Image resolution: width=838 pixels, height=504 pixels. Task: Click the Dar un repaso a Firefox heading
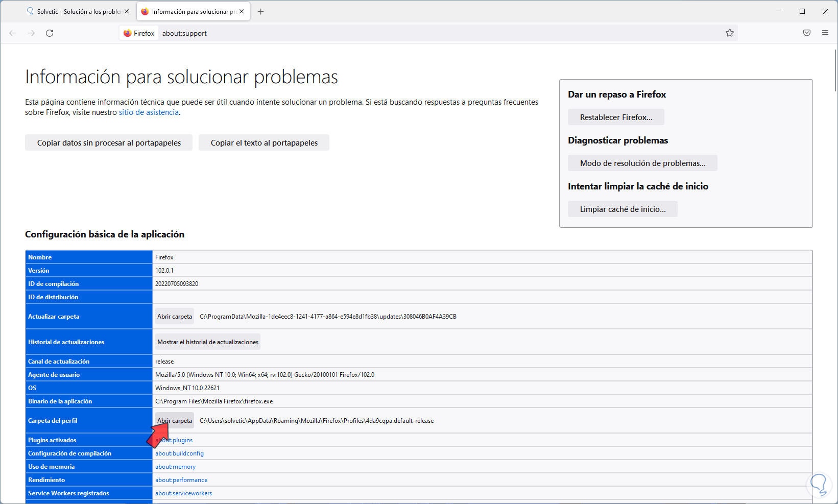coord(617,94)
